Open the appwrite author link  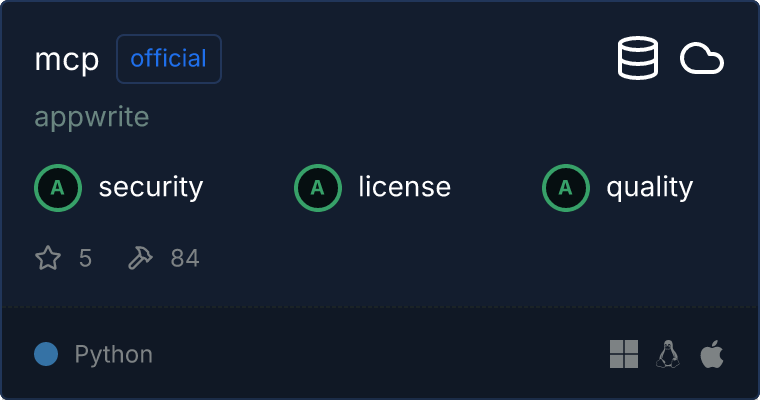pyautogui.click(x=92, y=117)
